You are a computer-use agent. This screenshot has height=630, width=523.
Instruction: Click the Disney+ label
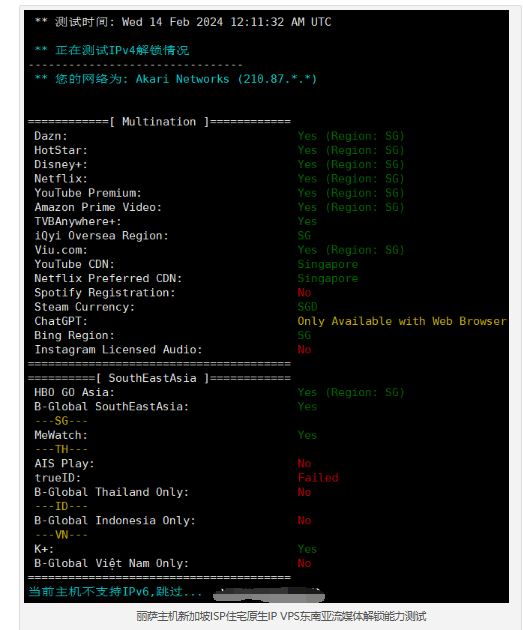tap(61, 165)
